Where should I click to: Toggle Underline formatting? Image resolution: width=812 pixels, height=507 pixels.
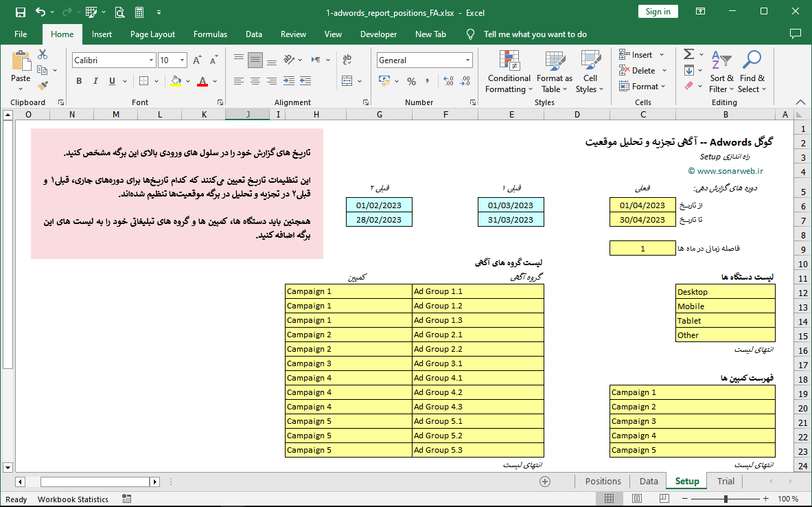(112, 81)
